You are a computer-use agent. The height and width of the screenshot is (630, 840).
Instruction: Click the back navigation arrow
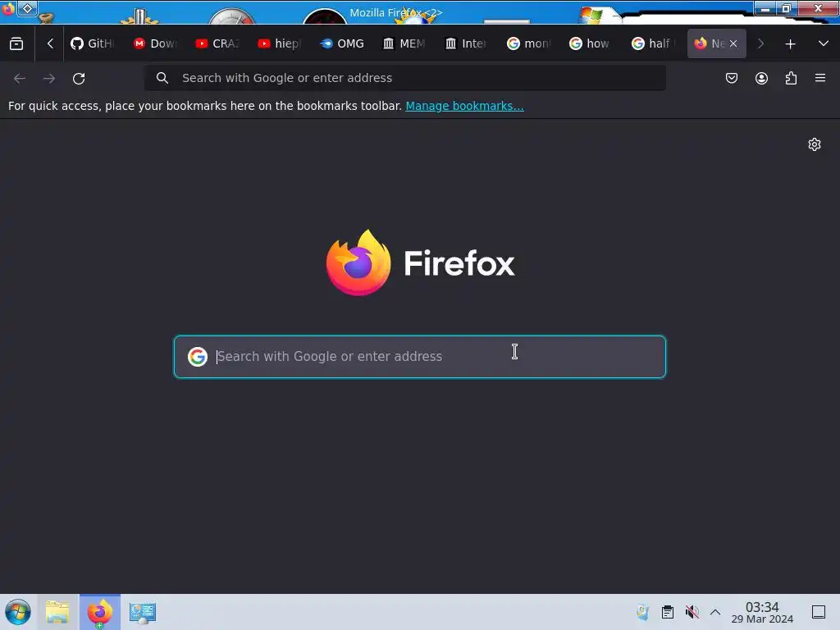(20, 78)
